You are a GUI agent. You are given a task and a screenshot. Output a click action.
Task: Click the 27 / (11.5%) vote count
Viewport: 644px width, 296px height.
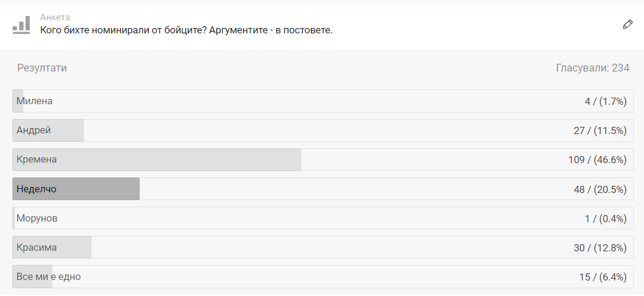coord(600,130)
